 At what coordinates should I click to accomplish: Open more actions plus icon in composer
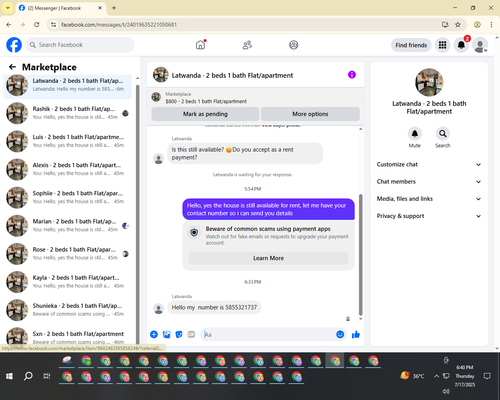(154, 334)
